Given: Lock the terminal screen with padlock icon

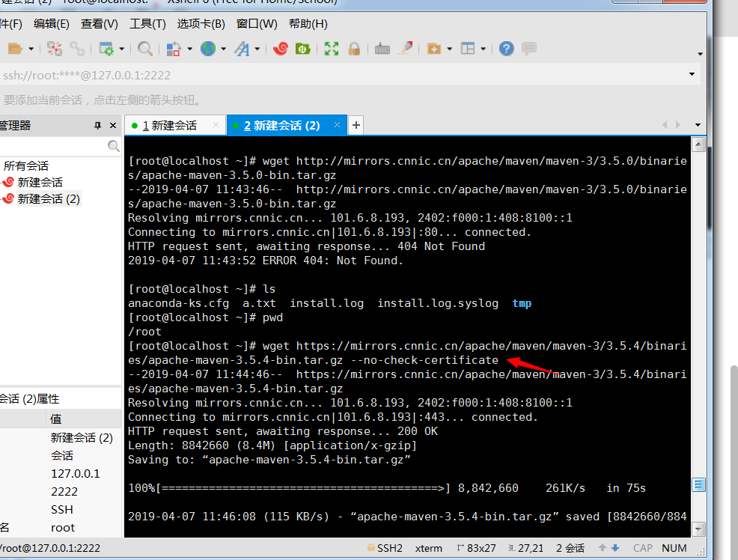Looking at the screenshot, I should pos(353,48).
